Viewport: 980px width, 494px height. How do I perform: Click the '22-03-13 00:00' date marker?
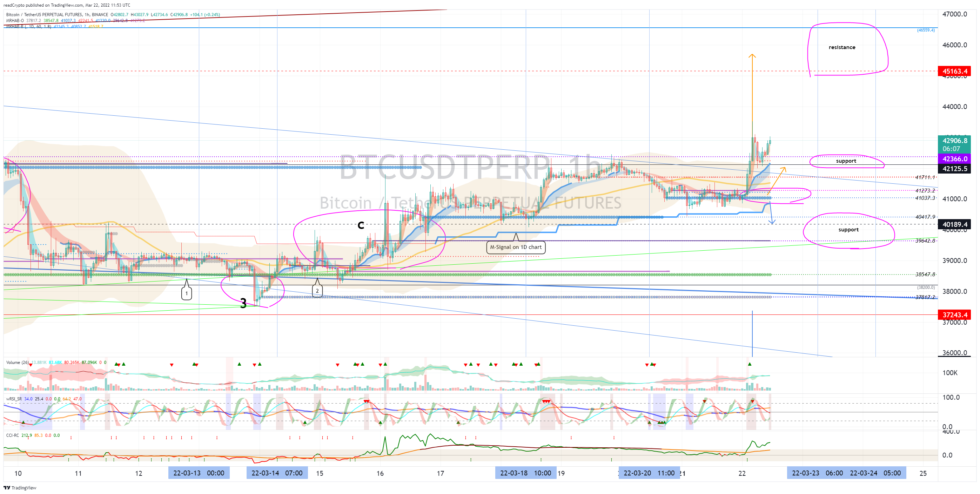(199, 473)
